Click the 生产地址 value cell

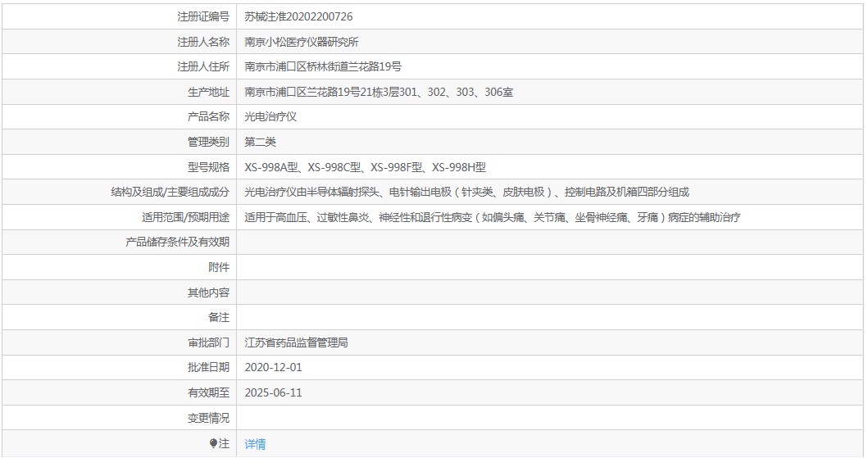click(x=550, y=92)
